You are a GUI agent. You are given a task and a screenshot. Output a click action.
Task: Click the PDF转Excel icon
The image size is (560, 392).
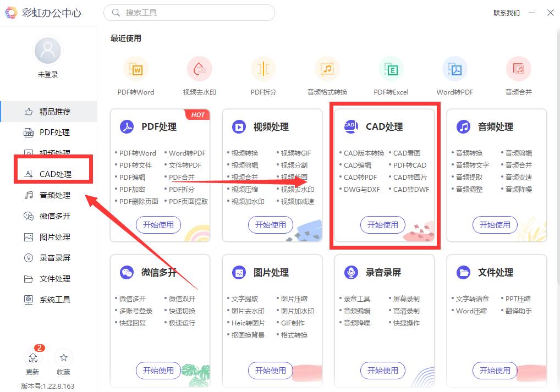pos(391,69)
